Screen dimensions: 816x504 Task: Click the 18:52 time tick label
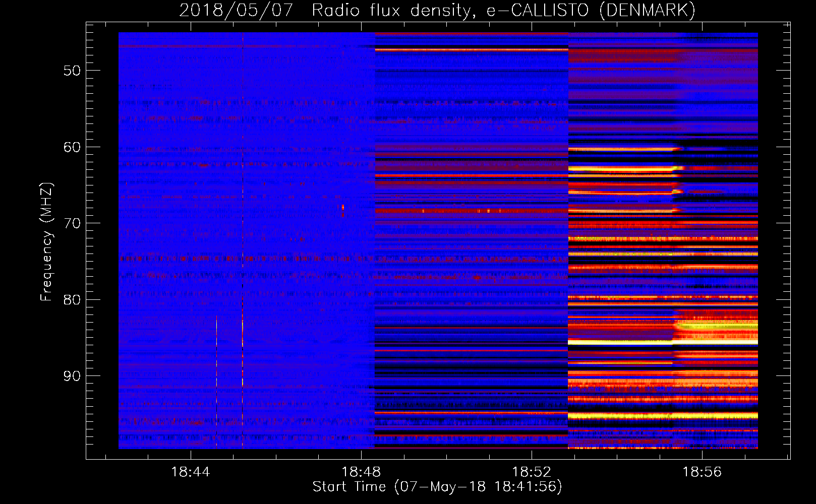click(532, 472)
